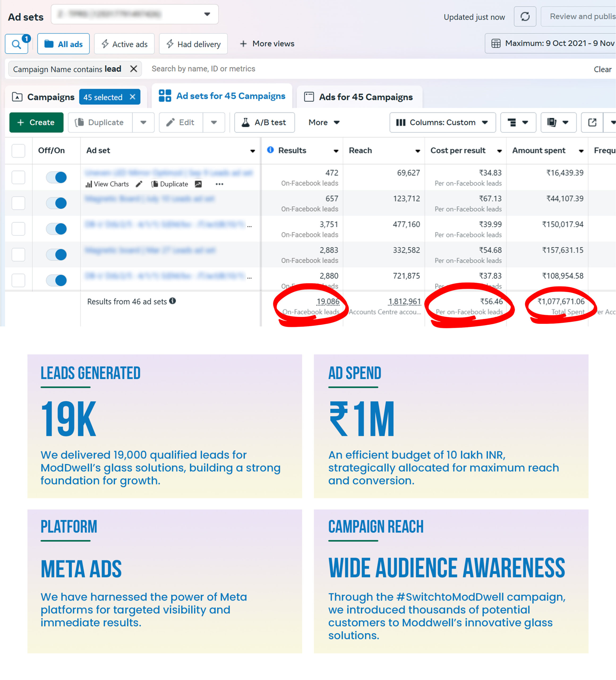Click the 477,160 reach cell
This screenshot has height=680, width=616.
(x=406, y=224)
